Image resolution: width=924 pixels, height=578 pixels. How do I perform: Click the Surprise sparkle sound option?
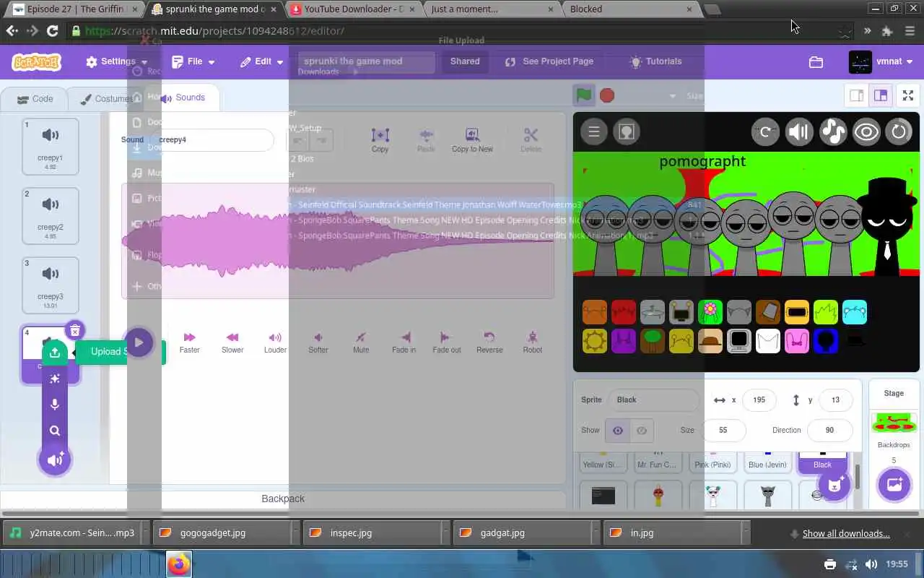[x=55, y=379]
